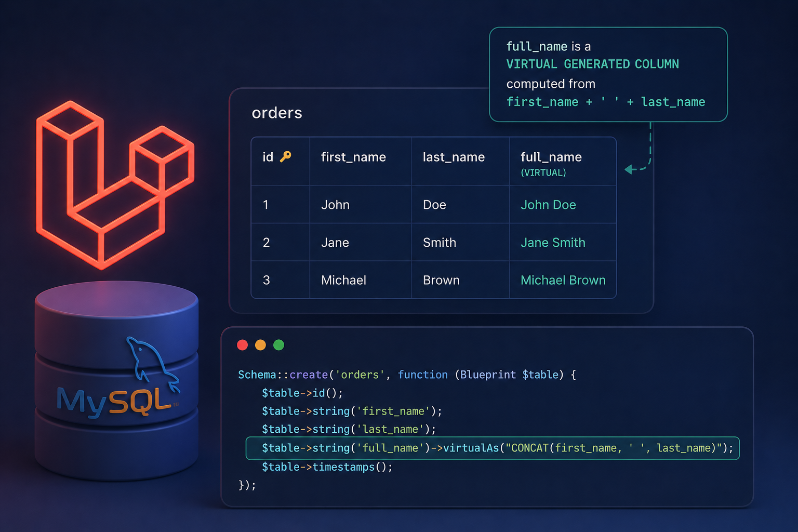The height and width of the screenshot is (532, 798).
Task: Click the MySQL wordmark on cylinder
Action: coord(114,402)
